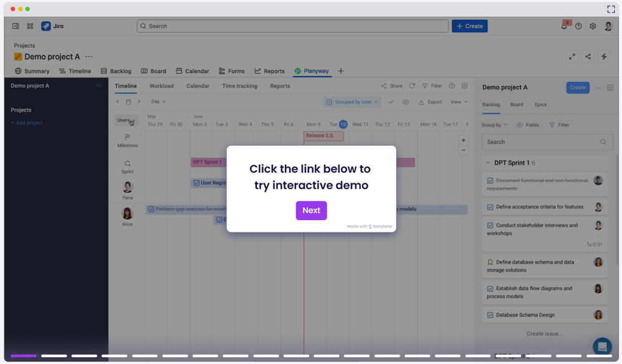Click Create in Demo project A panel
622x364 pixels.
[x=578, y=88]
